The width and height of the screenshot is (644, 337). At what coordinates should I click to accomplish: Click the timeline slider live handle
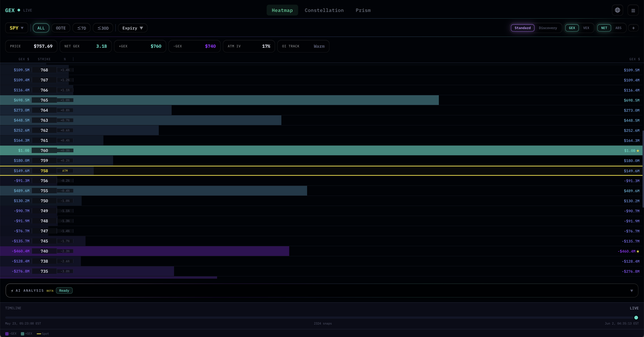pyautogui.click(x=636, y=317)
